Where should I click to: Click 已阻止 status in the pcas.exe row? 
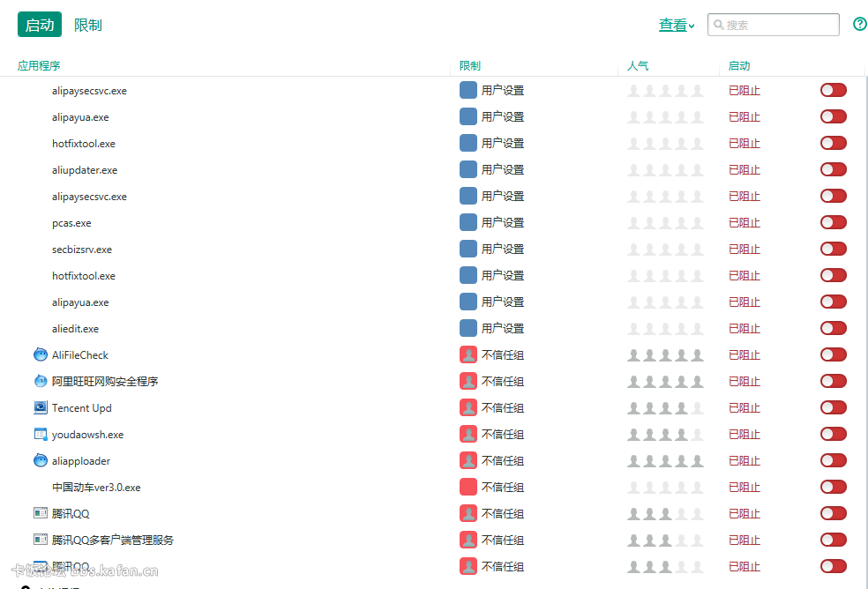745,223
